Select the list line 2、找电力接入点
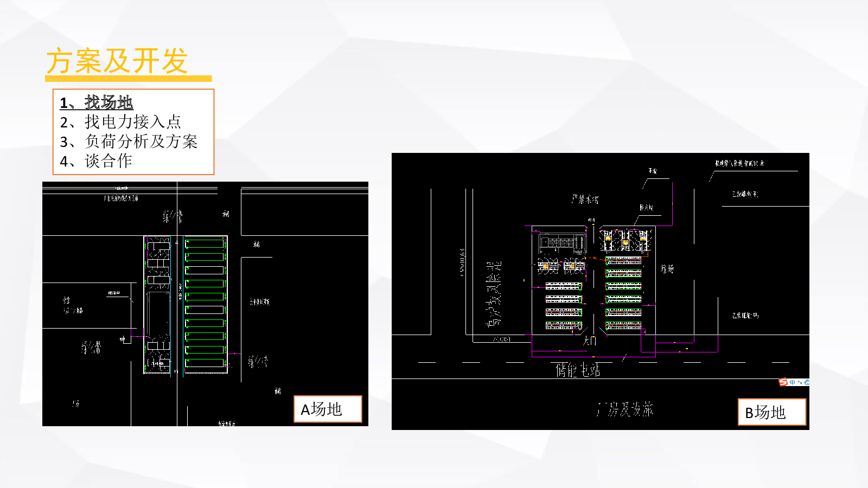Viewport: 868px width, 488px height. [x=120, y=121]
